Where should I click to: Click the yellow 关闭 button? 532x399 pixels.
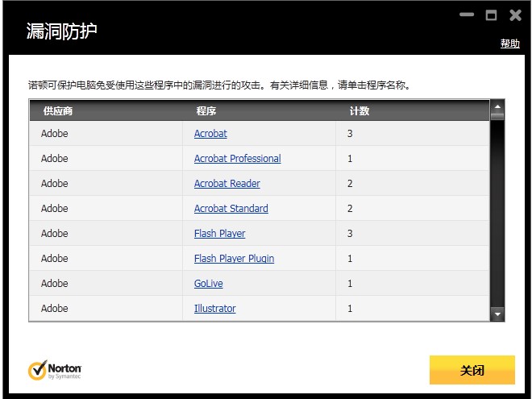[472, 370]
